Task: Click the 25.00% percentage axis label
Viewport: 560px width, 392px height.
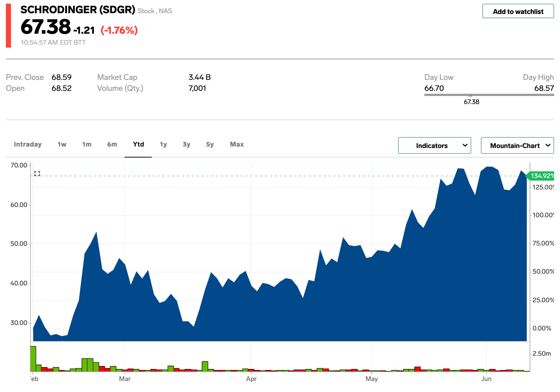Action: (x=544, y=300)
